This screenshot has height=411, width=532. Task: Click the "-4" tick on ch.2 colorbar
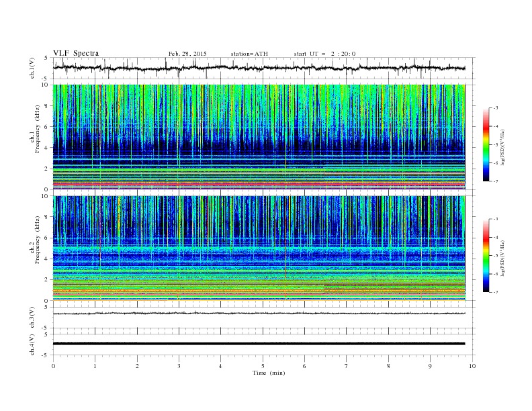click(496, 237)
